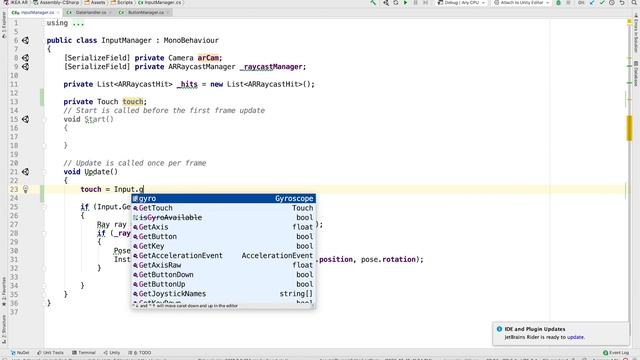Switch to DataHandler.cs editor tab

(x=90, y=12)
